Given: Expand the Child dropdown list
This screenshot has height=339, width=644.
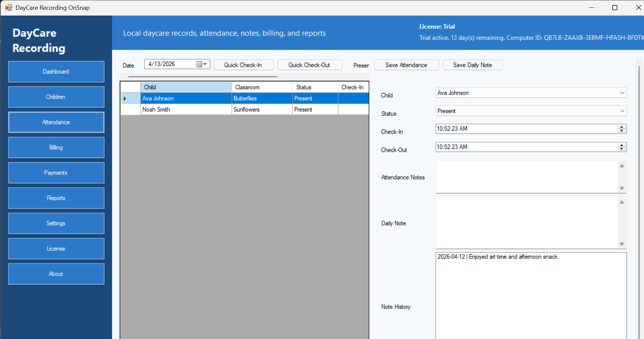Looking at the screenshot, I should pos(622,93).
